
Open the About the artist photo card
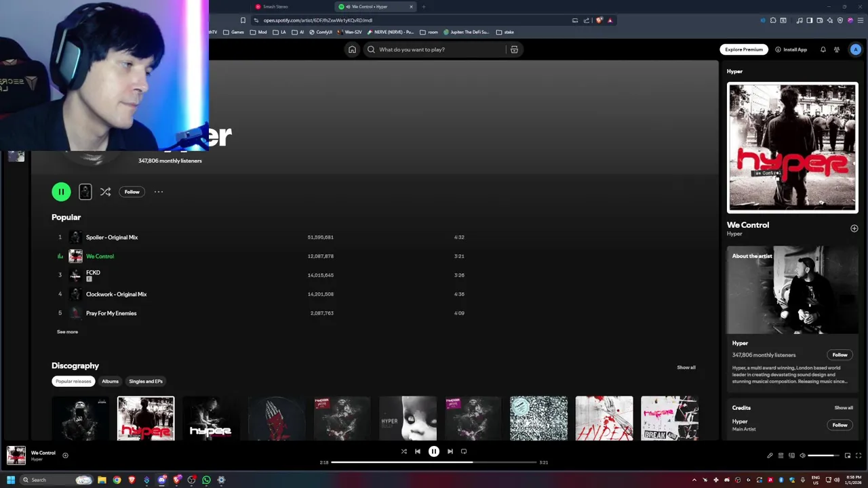[x=792, y=290]
